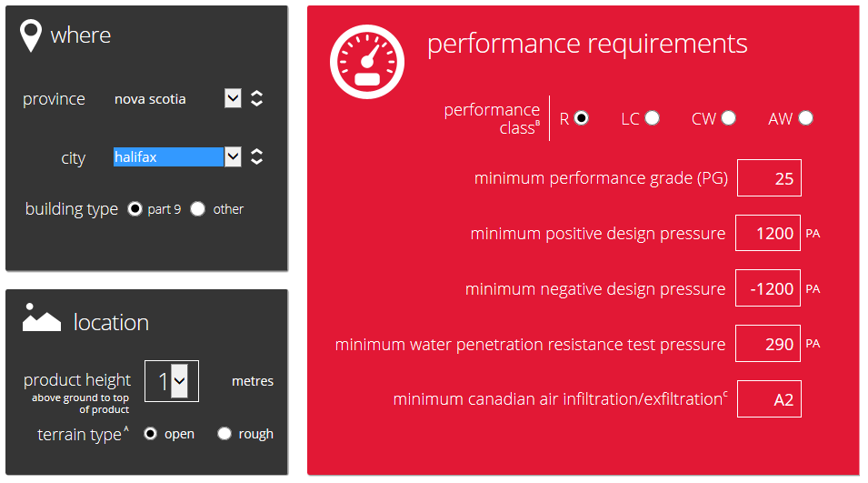Select performance class LC

click(x=652, y=118)
